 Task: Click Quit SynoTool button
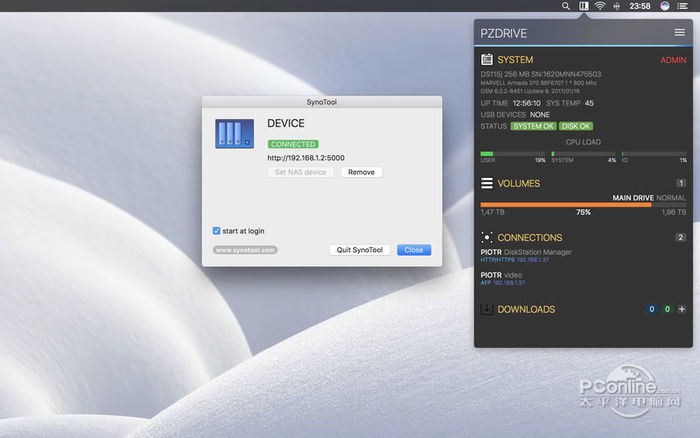tap(359, 250)
